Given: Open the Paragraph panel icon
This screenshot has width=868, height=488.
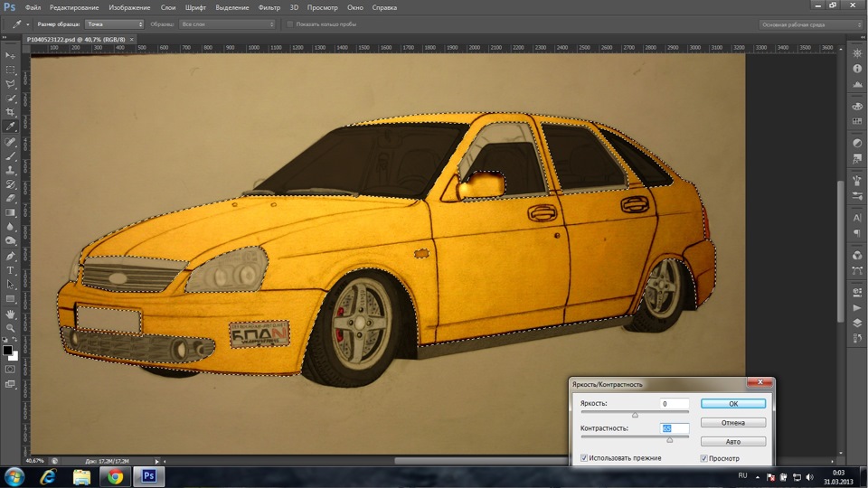Looking at the screenshot, I should [x=857, y=233].
